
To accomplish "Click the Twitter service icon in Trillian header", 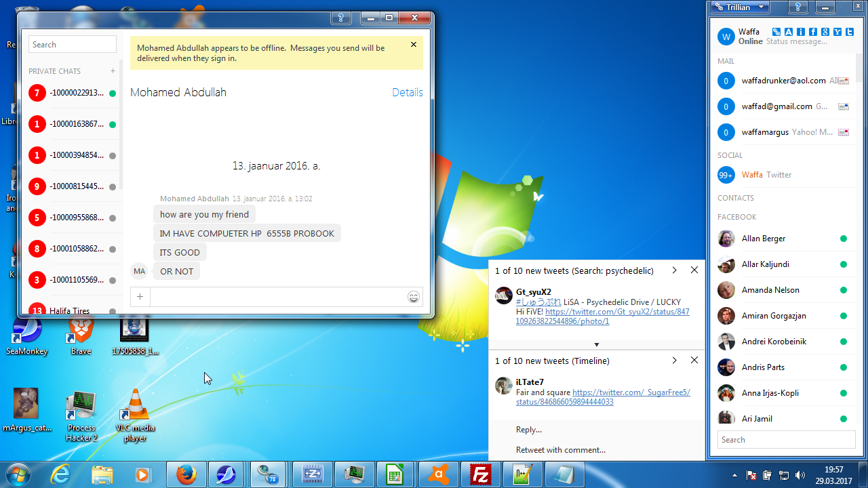I will [x=849, y=32].
